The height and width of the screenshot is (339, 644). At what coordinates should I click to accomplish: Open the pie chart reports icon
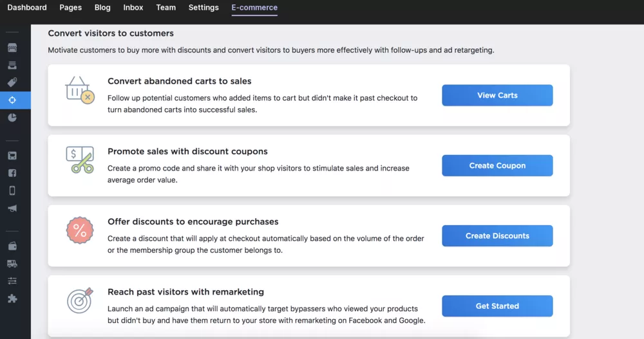12,118
